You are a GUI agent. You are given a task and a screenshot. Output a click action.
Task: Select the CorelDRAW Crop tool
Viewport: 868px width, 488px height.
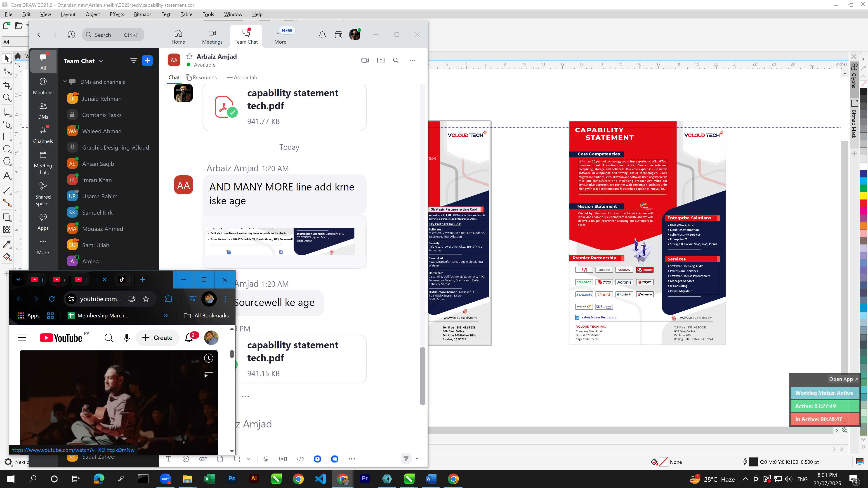7,85
